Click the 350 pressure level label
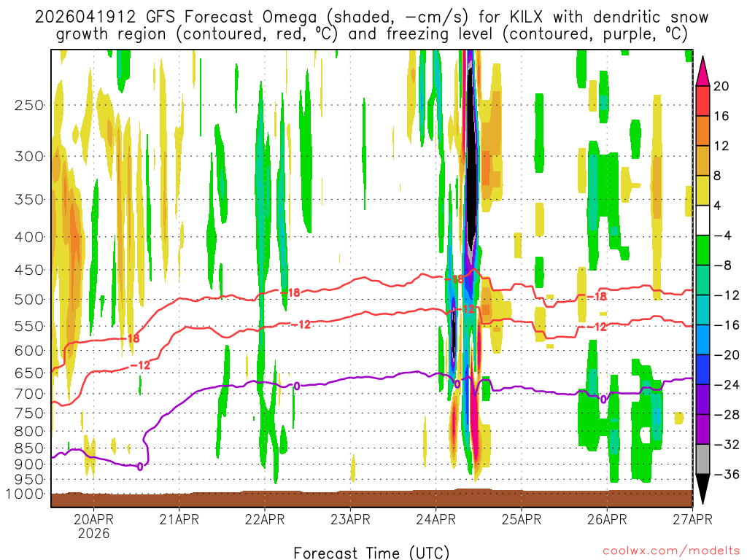 pyautogui.click(x=29, y=200)
